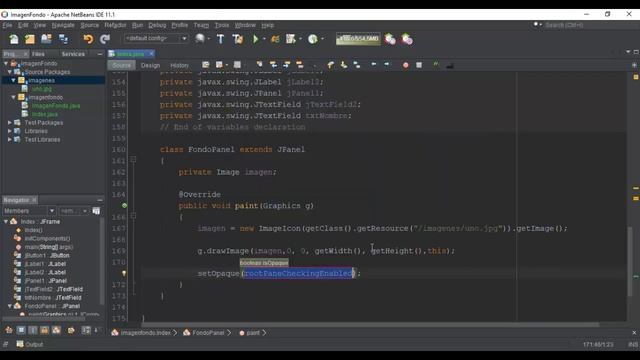Screen dimensions: 640x360
Task: Click the find selection editor icon
Action: coord(260,64)
